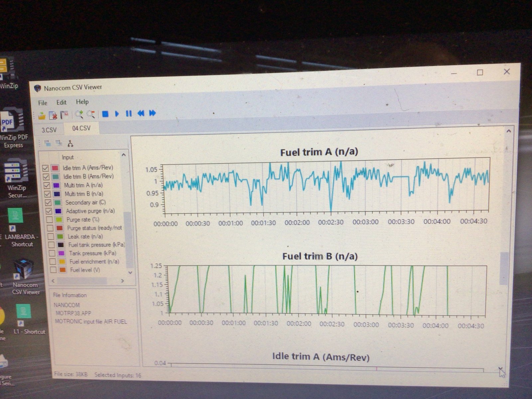
Task: Open the File menu
Action: click(x=43, y=103)
